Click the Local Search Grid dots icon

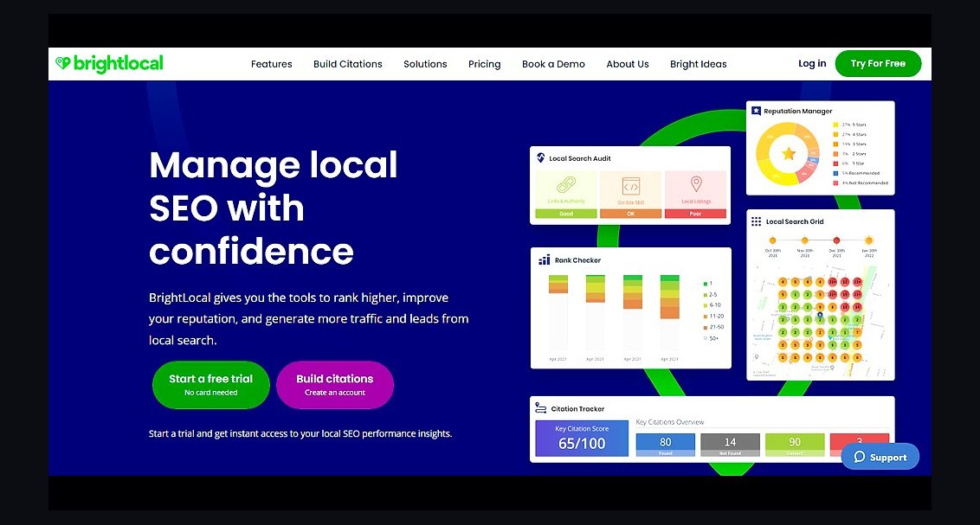[756, 221]
